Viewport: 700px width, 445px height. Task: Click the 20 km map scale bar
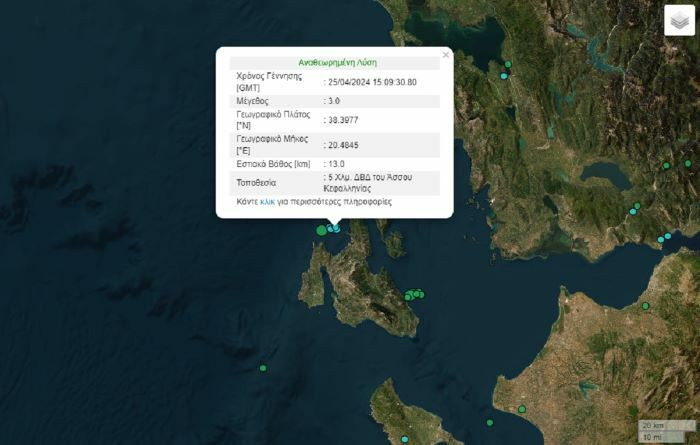654,425
